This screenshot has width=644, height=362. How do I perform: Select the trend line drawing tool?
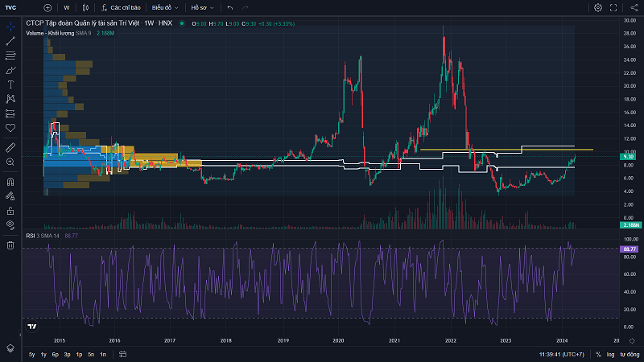click(10, 41)
